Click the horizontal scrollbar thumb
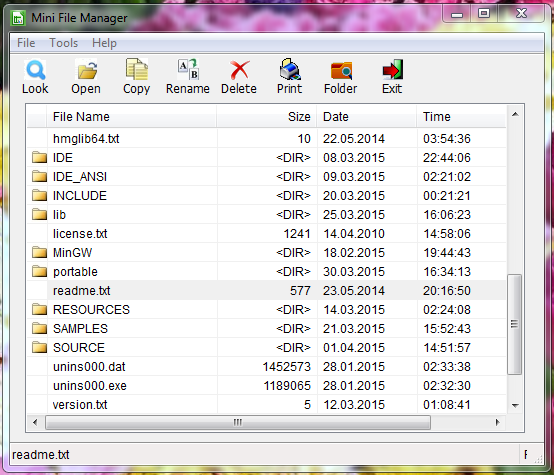This screenshot has height=475, width=554. pyautogui.click(x=238, y=422)
